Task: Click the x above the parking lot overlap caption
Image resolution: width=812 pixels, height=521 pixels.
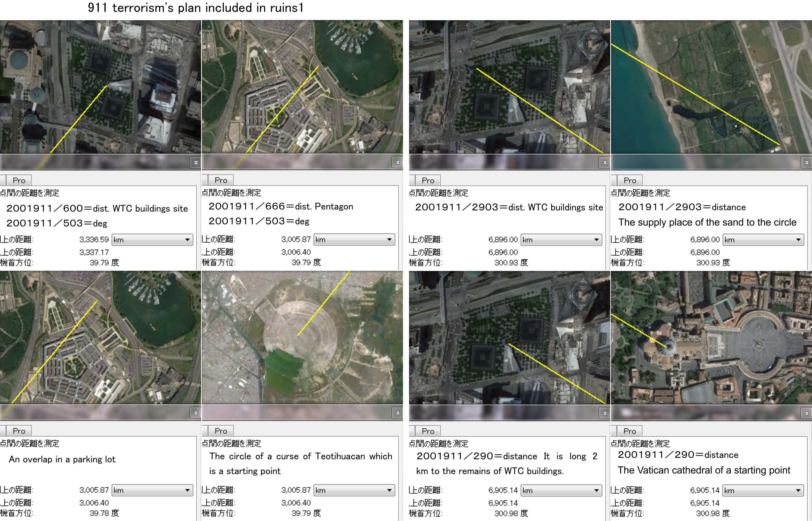Action: (196, 413)
